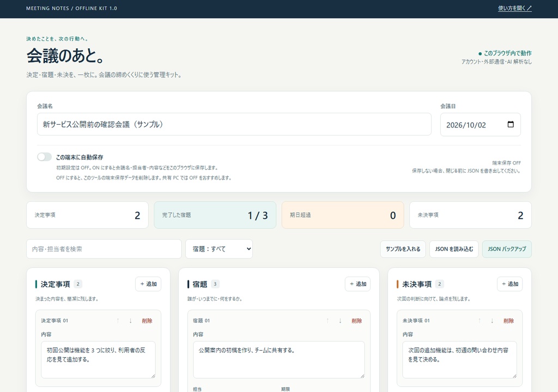Edit the 未決事項 01 内容 text area

(x=459, y=360)
